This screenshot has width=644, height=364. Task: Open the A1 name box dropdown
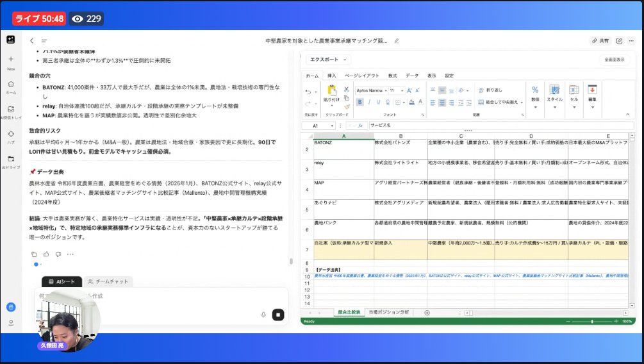(332, 126)
